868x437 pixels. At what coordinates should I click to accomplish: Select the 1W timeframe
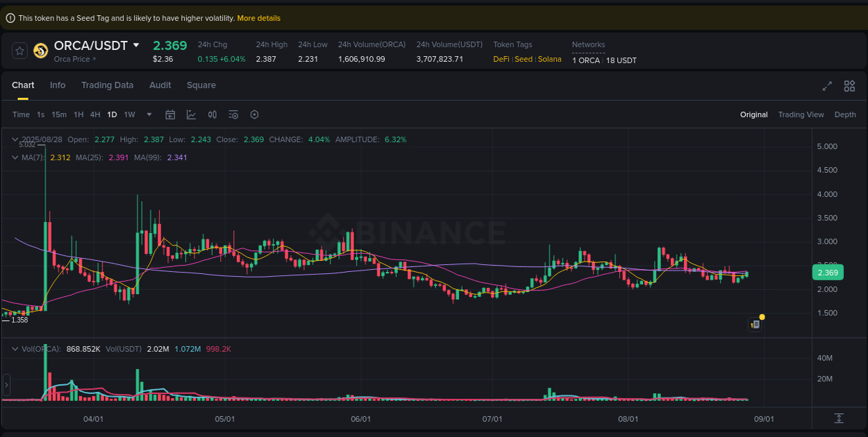129,114
